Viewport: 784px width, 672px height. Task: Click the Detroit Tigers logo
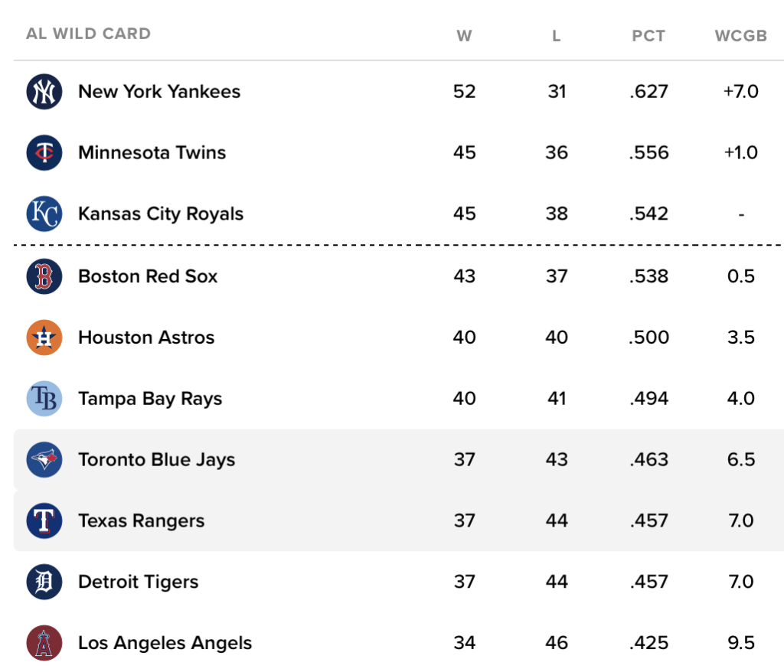[44, 582]
